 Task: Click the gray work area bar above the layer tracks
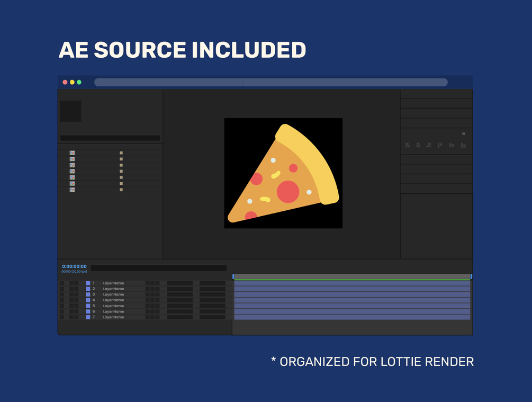click(x=352, y=276)
